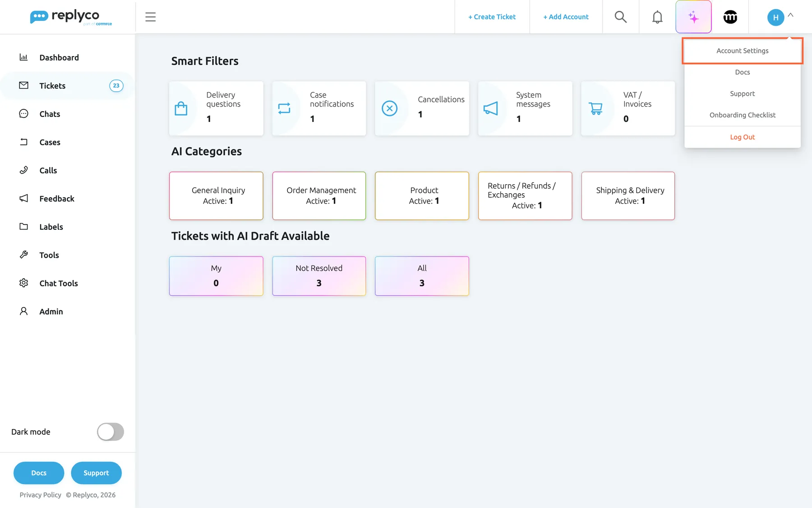Image resolution: width=812 pixels, height=508 pixels.
Task: Select General Inquiry AI category card
Action: click(x=216, y=196)
